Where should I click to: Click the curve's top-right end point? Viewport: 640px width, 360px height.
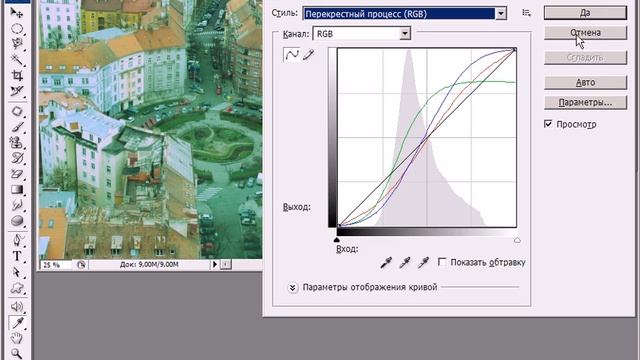(515, 50)
